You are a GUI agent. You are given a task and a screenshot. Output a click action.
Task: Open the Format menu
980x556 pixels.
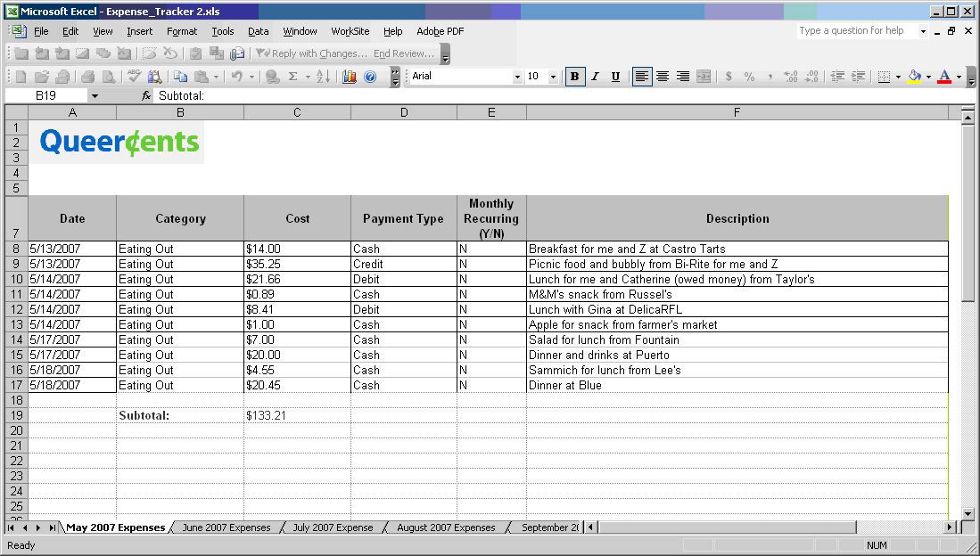(x=182, y=31)
